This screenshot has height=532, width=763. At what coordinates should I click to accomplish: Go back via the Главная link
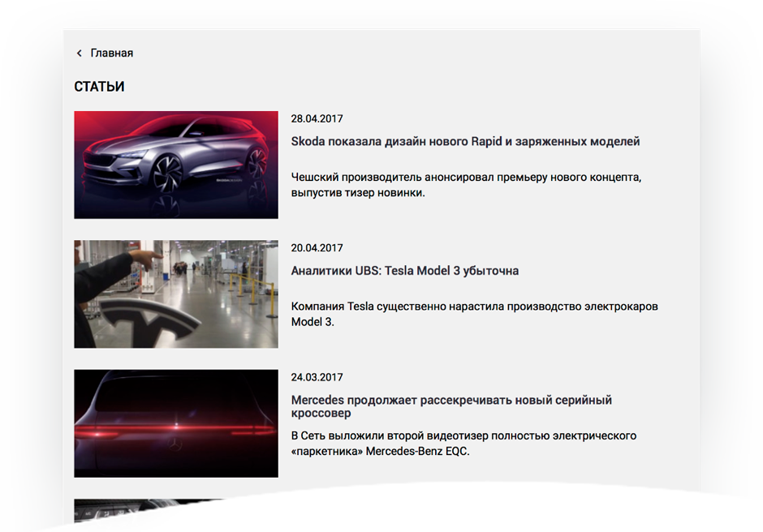(x=111, y=53)
